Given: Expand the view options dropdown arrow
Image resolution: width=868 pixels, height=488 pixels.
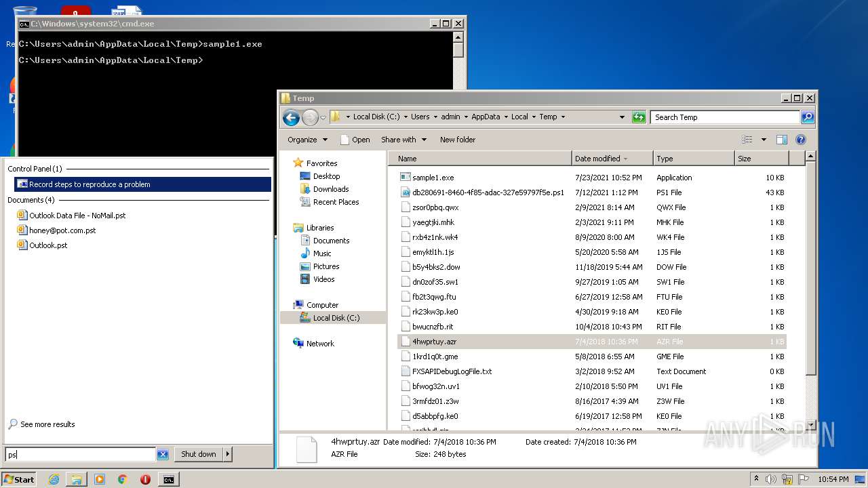Looking at the screenshot, I should pyautogui.click(x=763, y=140).
